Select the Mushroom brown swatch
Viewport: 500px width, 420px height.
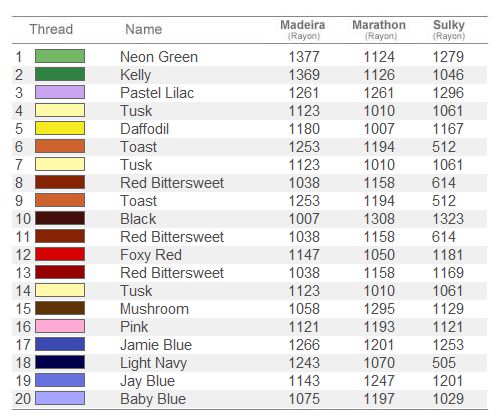tap(60, 308)
